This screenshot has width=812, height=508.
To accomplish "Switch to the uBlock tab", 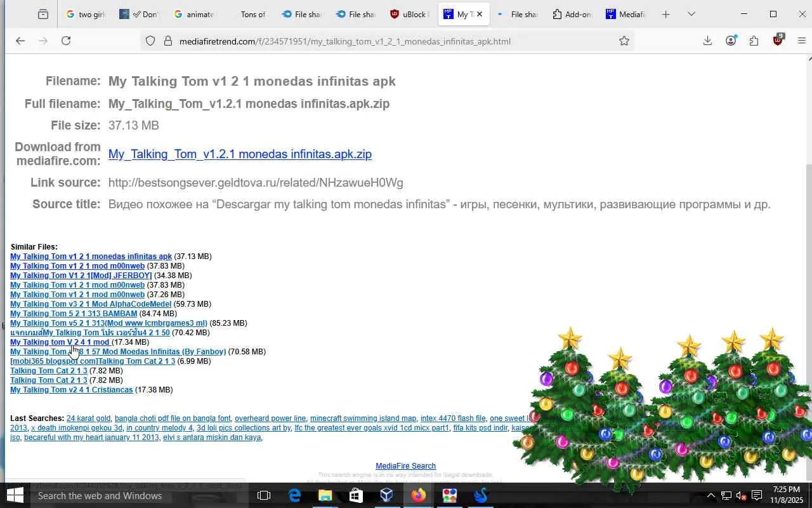I will tap(410, 14).
